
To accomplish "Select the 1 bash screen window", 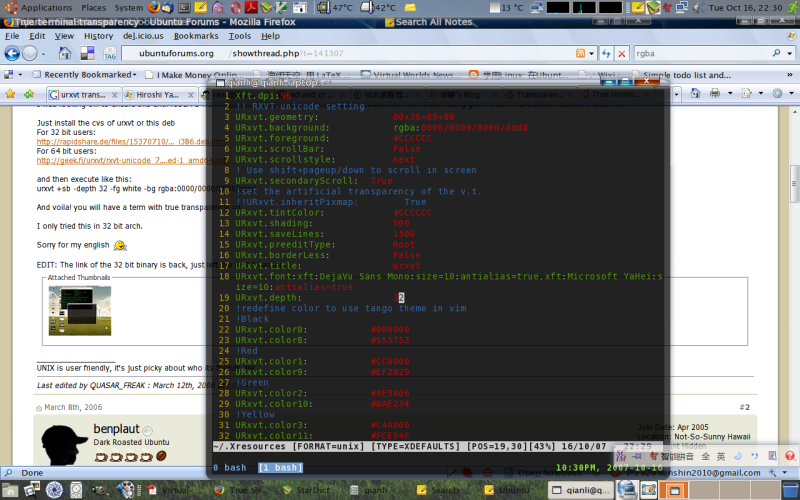I will tap(280, 467).
